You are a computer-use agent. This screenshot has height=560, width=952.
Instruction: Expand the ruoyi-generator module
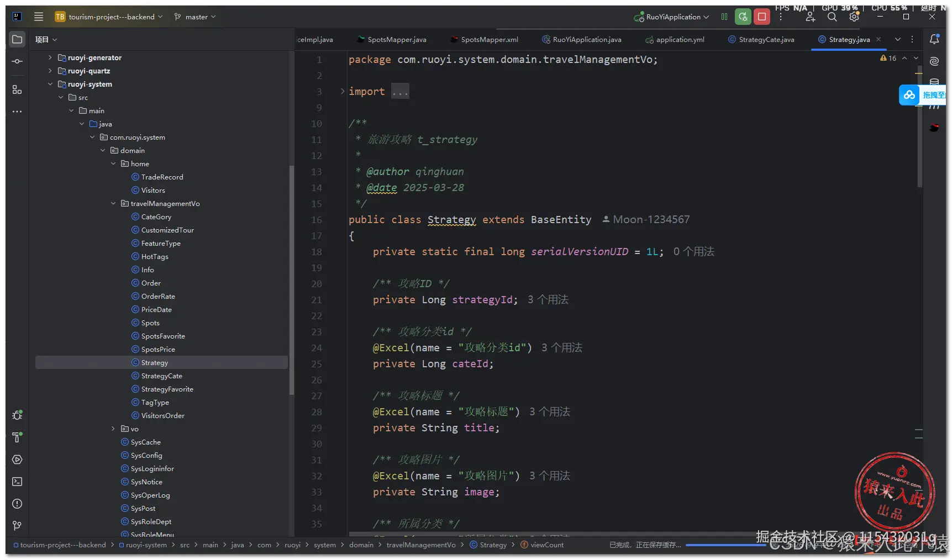tap(50, 57)
